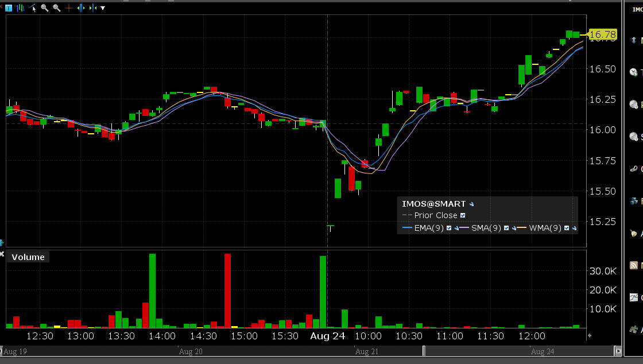Image resolution: width=643 pixels, height=364 pixels.
Task: Click the compress time axis icon
Action: coord(93,8)
